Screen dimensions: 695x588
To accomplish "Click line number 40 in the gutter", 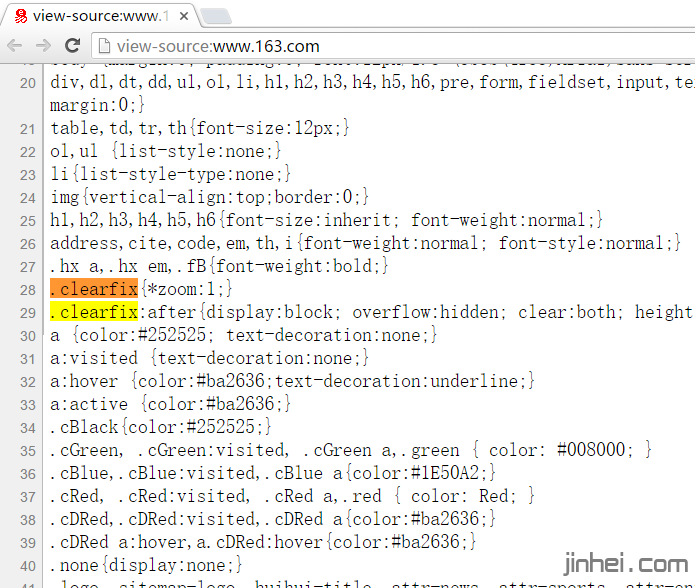I will [27, 566].
